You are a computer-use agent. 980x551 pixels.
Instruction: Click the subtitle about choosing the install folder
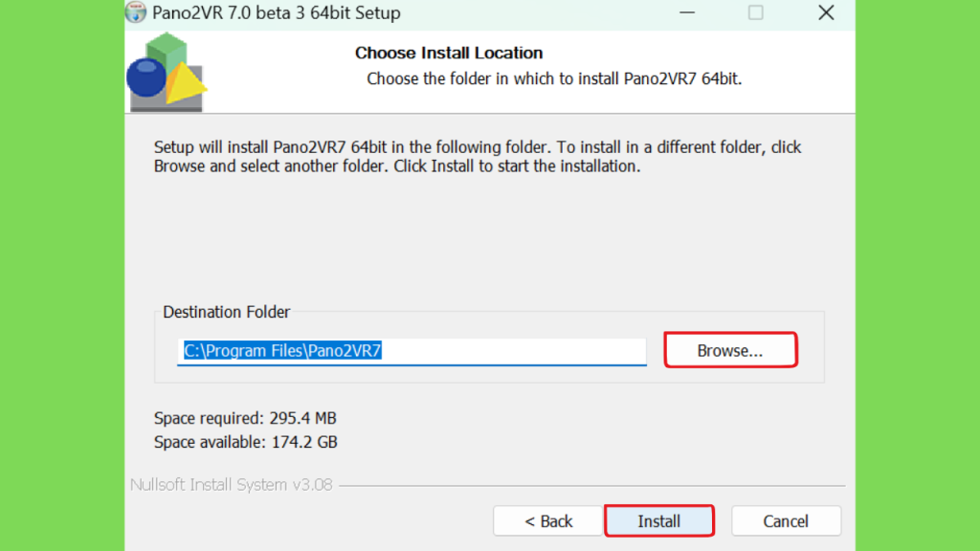[554, 79]
